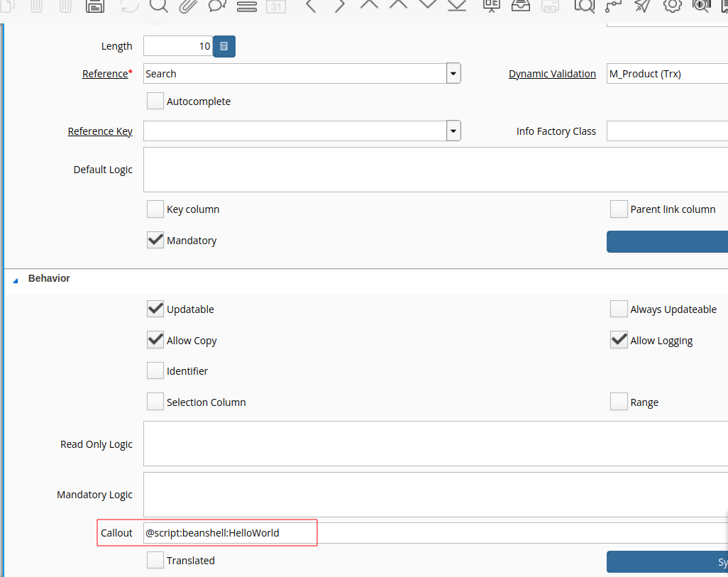
Task: Enable the Always Updateable checkbox
Action: 619,309
